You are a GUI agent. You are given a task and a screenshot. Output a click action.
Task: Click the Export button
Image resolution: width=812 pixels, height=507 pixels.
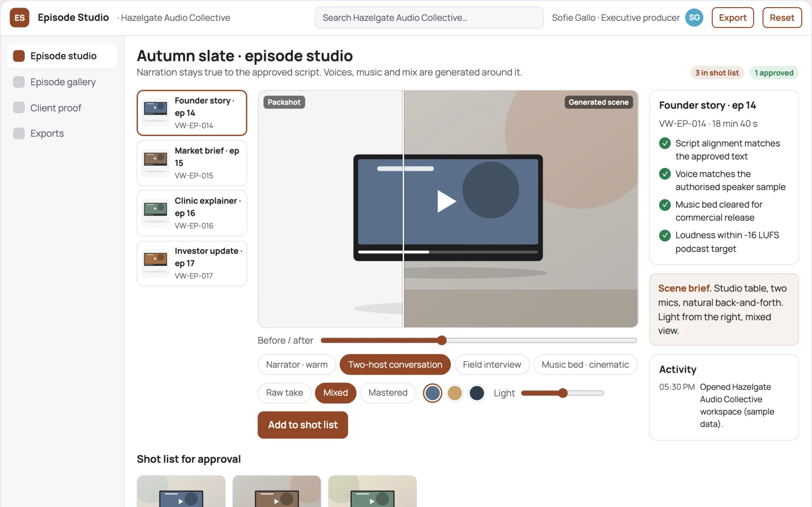click(732, 18)
